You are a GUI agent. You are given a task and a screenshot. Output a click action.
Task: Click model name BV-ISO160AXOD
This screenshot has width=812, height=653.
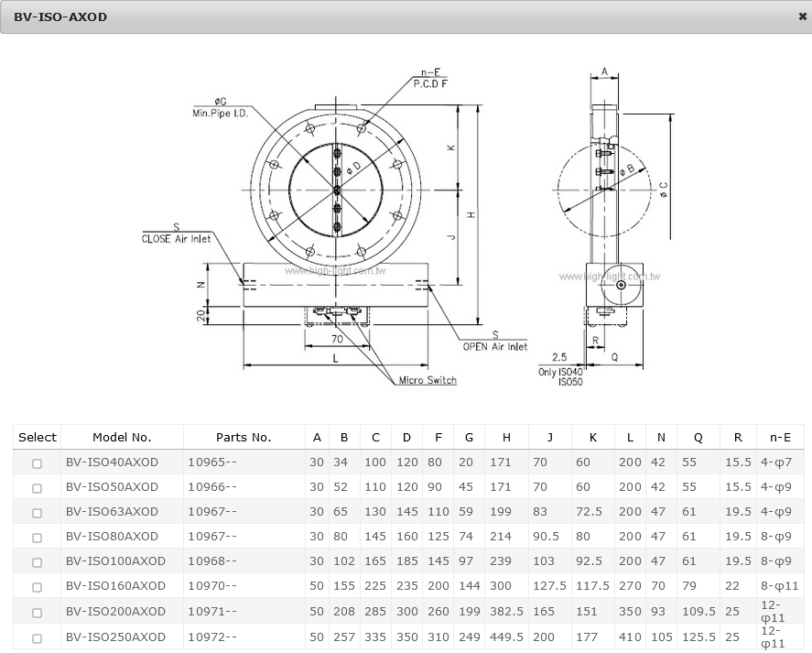(115, 585)
